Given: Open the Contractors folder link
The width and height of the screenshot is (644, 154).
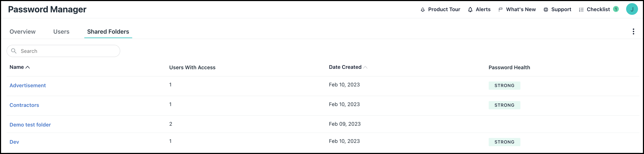Looking at the screenshot, I should (24, 105).
